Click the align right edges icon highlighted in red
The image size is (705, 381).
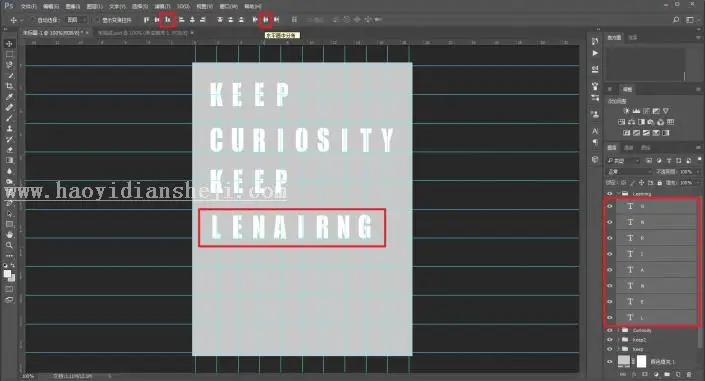pyautogui.click(x=168, y=20)
